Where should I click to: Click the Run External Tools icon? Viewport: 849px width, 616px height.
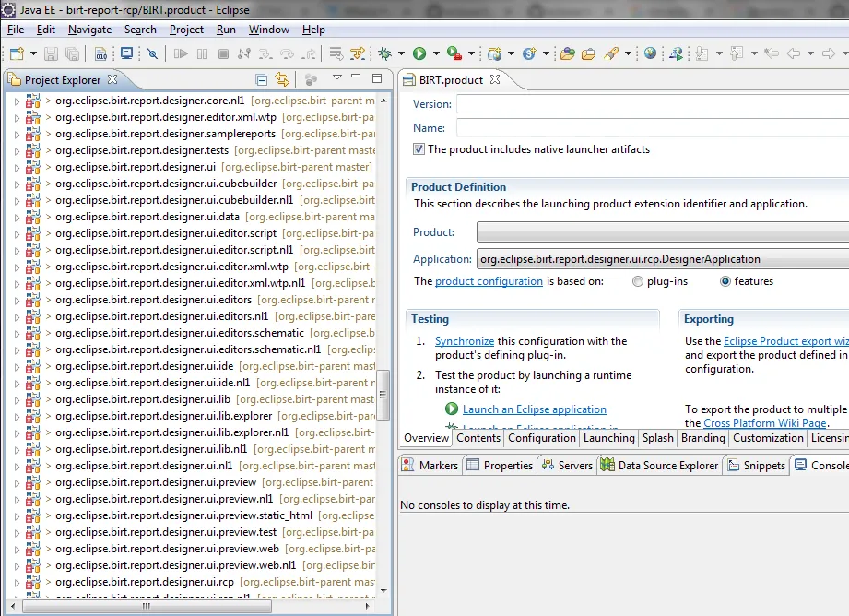tap(454, 53)
